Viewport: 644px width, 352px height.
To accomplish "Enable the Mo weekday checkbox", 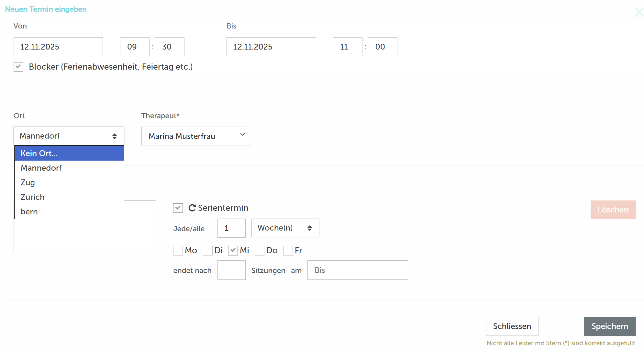I will pyautogui.click(x=178, y=251).
